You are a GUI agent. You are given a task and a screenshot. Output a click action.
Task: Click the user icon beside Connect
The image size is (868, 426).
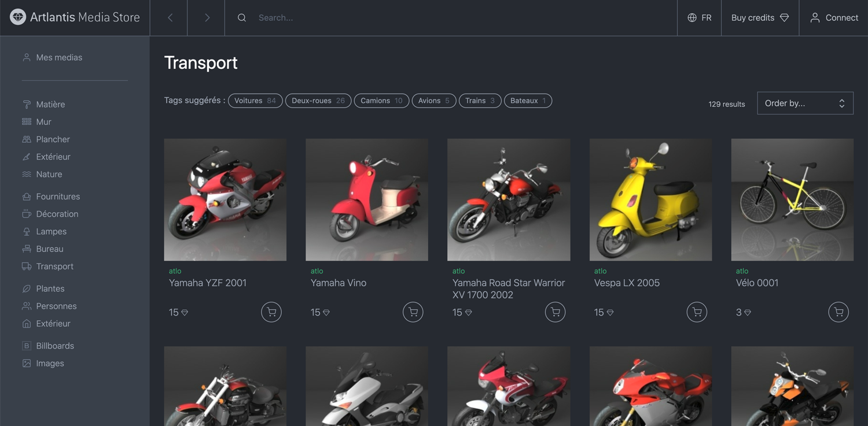[x=815, y=18]
